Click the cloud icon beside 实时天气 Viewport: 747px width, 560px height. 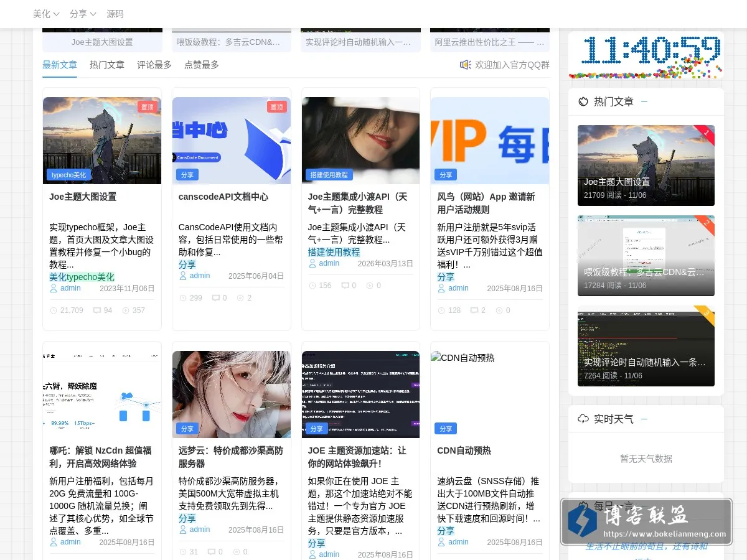[583, 419]
